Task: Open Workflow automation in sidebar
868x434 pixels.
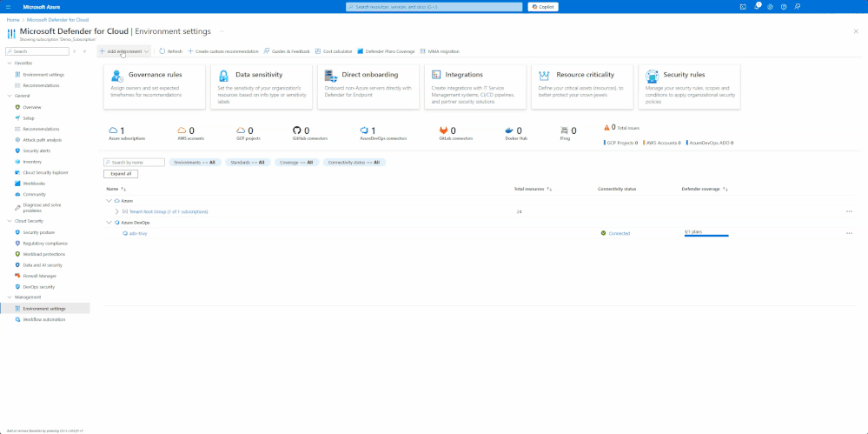Action: pyautogui.click(x=43, y=320)
